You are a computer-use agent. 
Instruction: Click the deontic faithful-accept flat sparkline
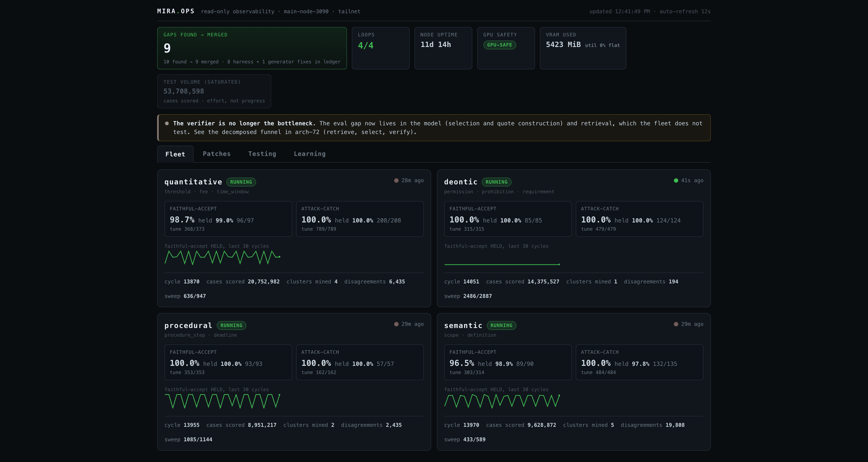502,264
